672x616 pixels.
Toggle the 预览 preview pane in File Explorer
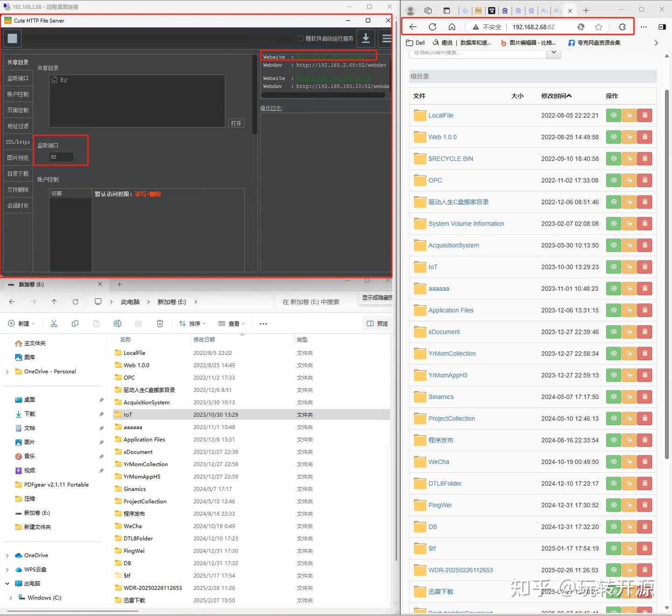pyautogui.click(x=377, y=323)
